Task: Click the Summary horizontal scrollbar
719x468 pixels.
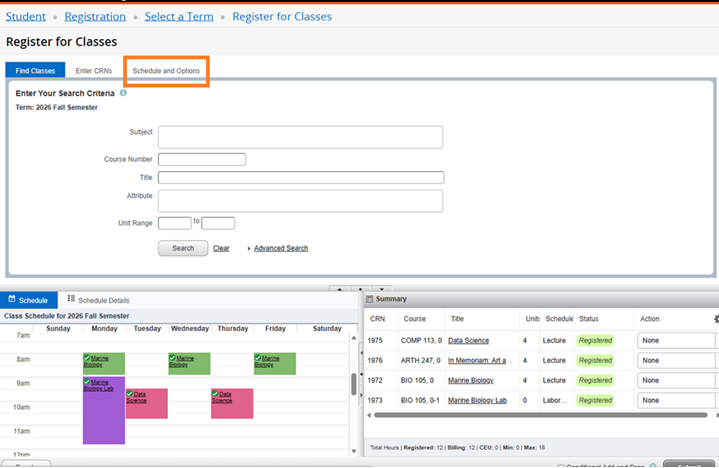Action: click(x=541, y=415)
